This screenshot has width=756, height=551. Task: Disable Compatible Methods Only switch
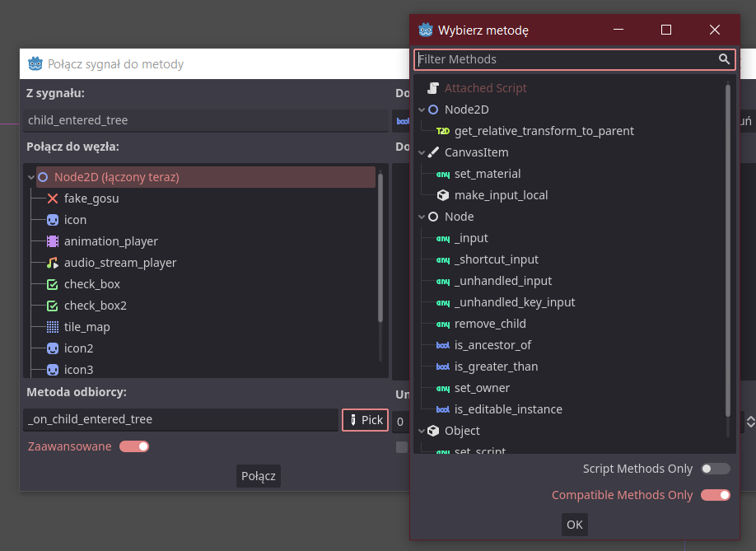tap(716, 495)
